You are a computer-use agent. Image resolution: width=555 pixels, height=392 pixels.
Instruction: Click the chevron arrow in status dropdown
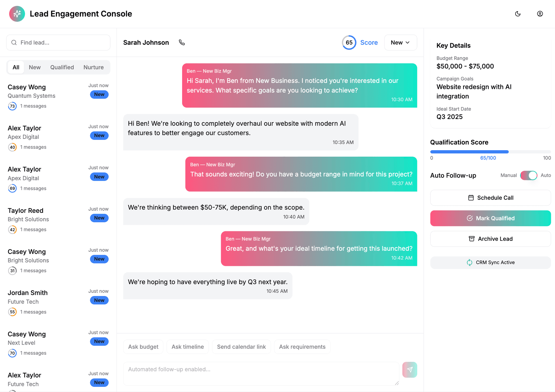click(x=408, y=43)
